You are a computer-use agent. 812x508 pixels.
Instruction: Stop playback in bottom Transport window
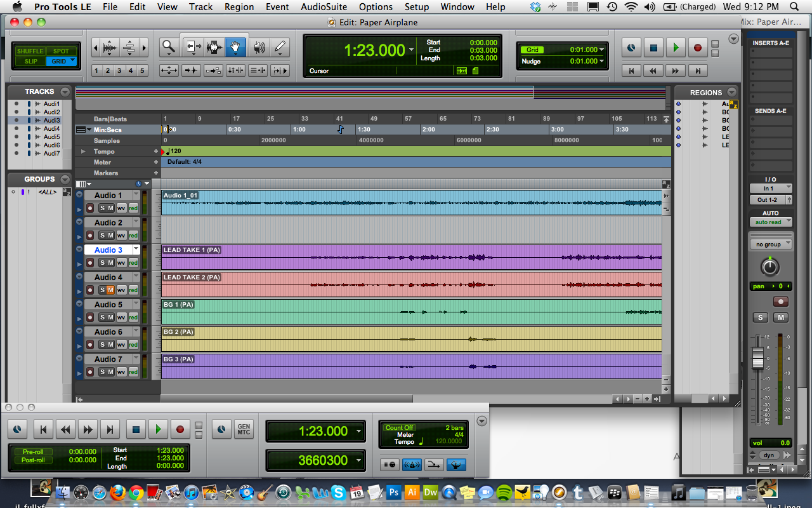click(x=136, y=430)
